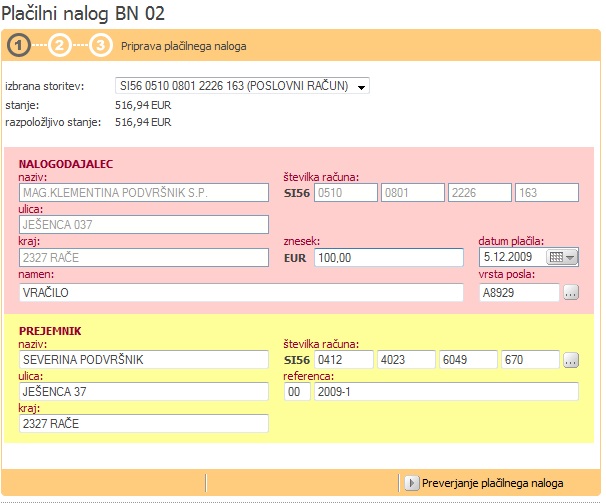Click the NALOGODAJALEC section heading
Viewport: 606px width, 504px height.
tap(66, 164)
